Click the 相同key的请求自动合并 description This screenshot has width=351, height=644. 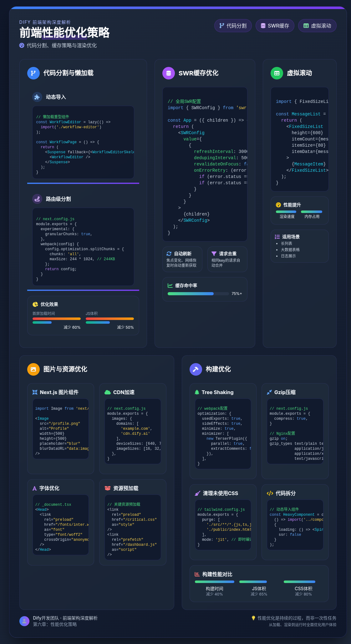point(226,263)
